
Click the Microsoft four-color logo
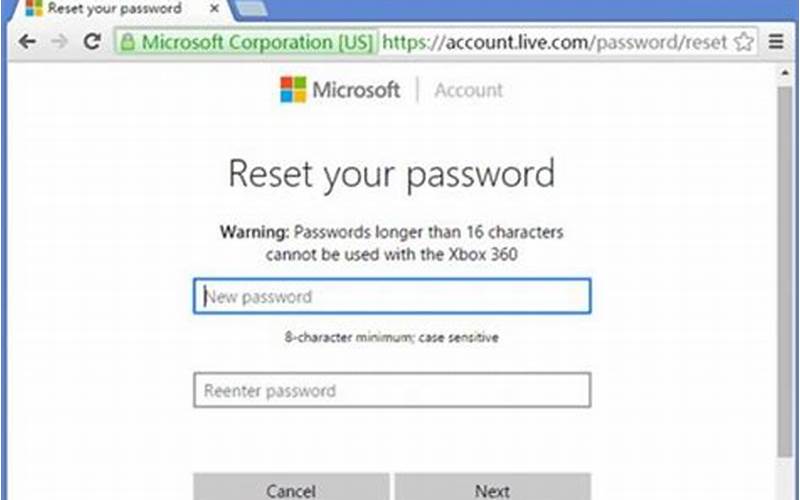point(293,90)
